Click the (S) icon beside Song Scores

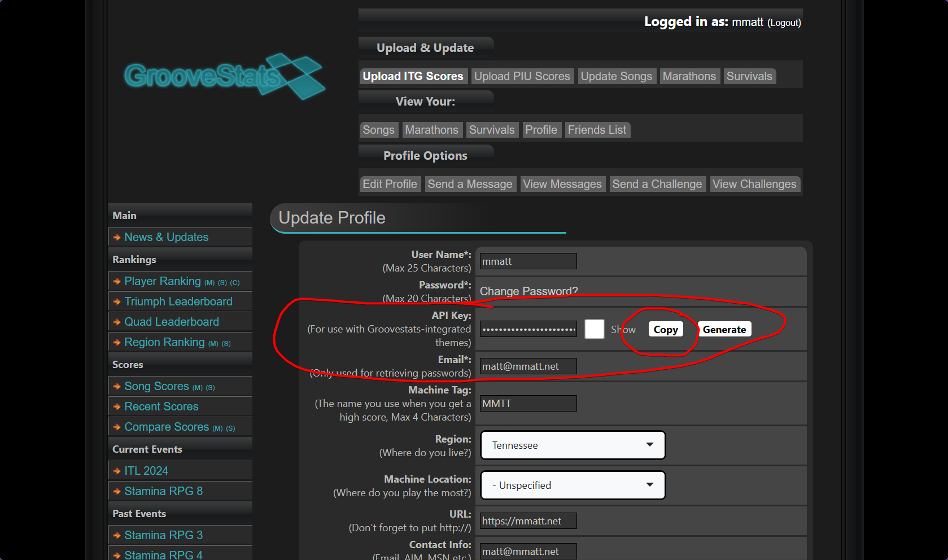click(x=211, y=388)
